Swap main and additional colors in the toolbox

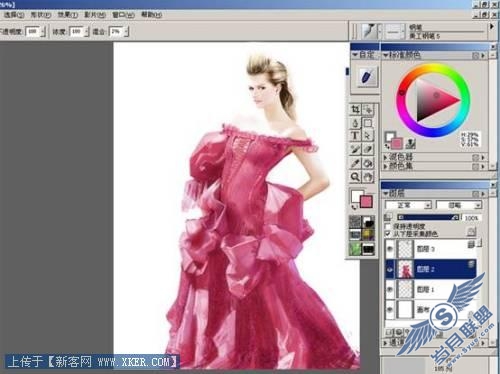coord(354,207)
